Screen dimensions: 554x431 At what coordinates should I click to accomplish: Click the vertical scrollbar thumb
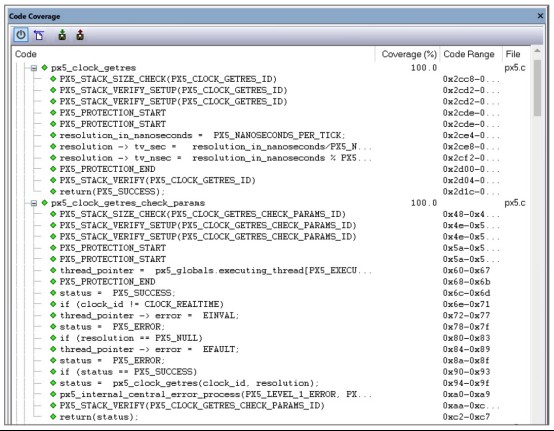537,88
